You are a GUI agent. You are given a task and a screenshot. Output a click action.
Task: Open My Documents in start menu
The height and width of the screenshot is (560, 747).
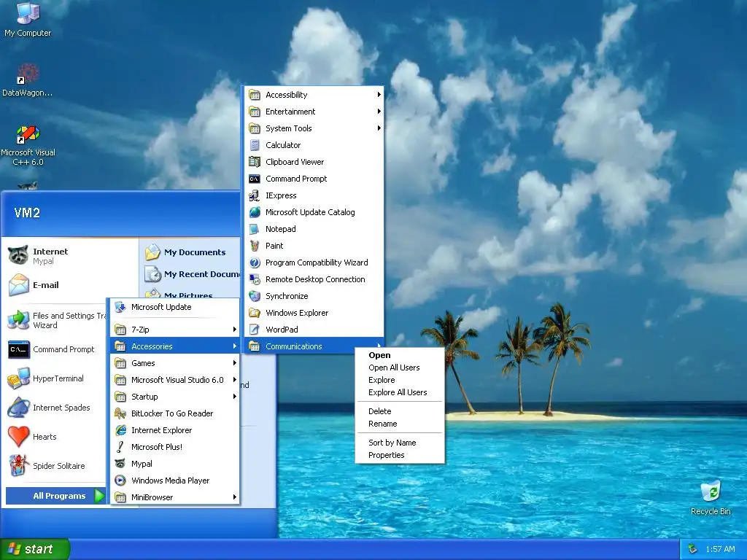click(190, 252)
